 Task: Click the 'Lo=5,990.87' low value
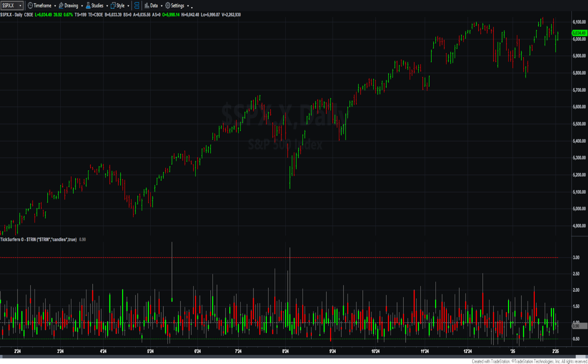click(x=210, y=15)
